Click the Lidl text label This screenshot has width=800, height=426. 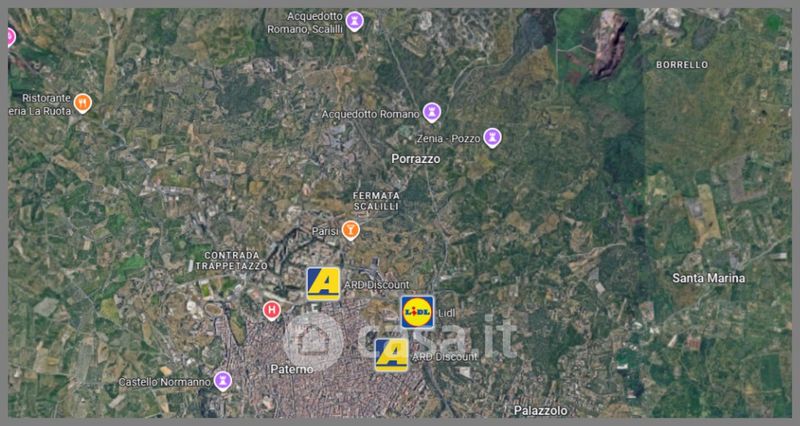[446, 313]
